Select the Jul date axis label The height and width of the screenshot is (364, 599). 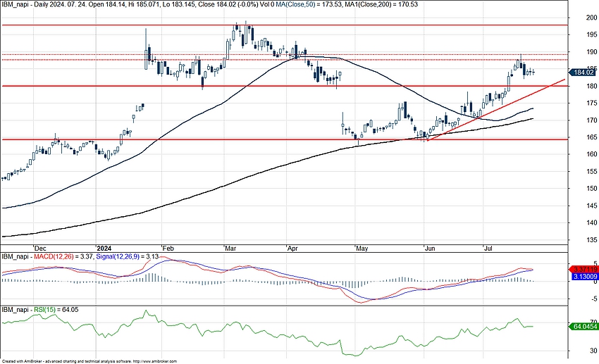pos(488,249)
